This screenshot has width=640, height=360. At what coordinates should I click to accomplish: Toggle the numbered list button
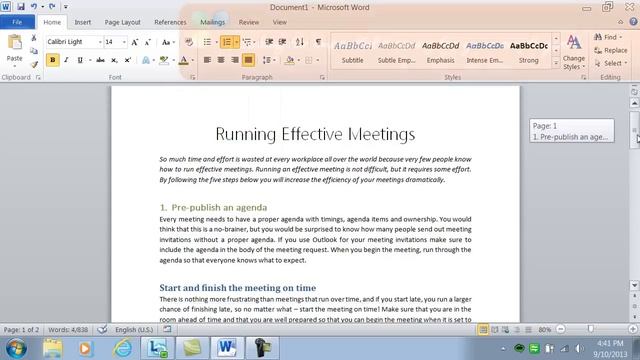(x=227, y=42)
